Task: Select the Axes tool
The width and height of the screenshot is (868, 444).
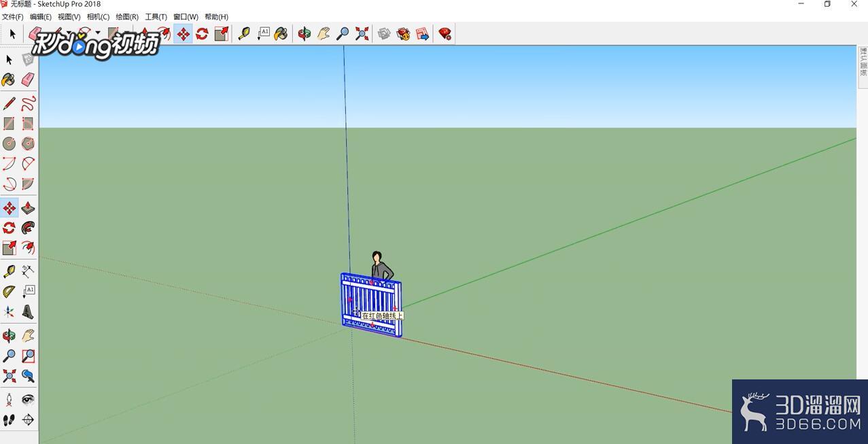Action: (9, 312)
